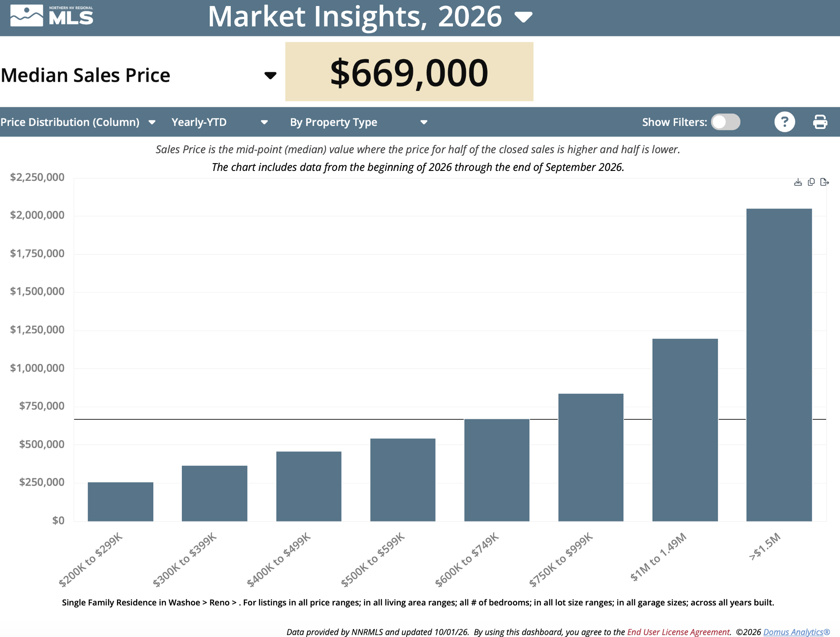The image size is (840, 637).
Task: Click the $2,000,000 axis label
Action: pos(37,215)
